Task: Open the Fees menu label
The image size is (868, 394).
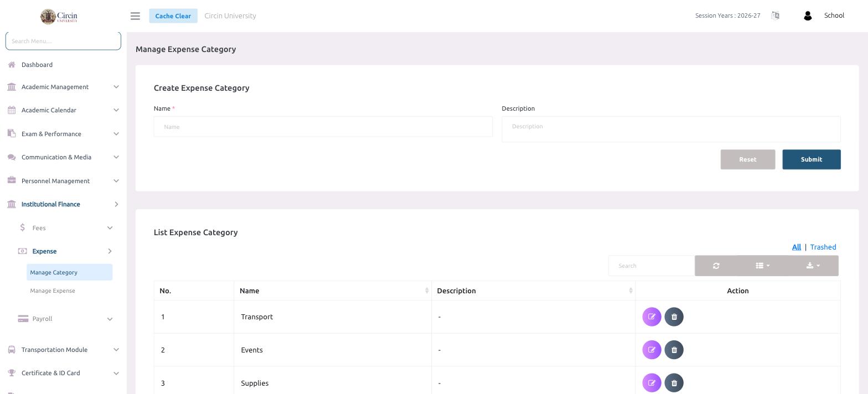Action: 39,228
